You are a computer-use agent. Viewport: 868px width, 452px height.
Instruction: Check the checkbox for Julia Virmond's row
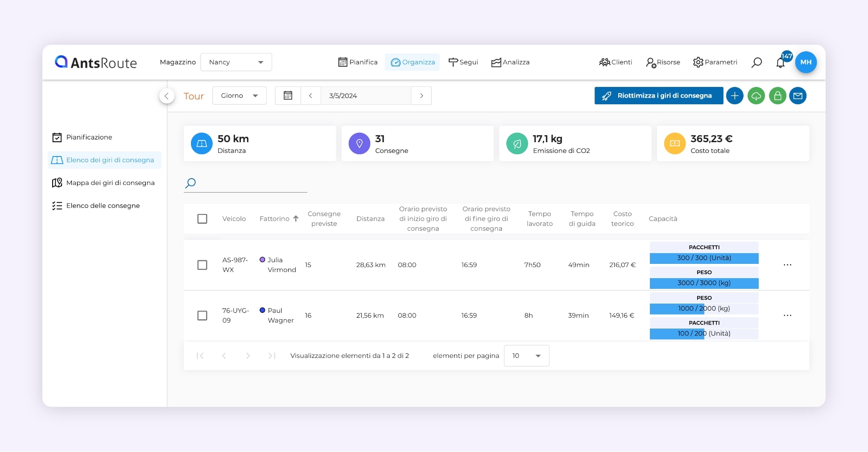(x=203, y=265)
